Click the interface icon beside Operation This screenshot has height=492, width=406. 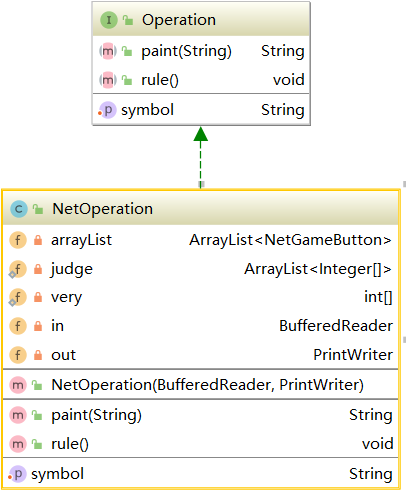tap(109, 20)
